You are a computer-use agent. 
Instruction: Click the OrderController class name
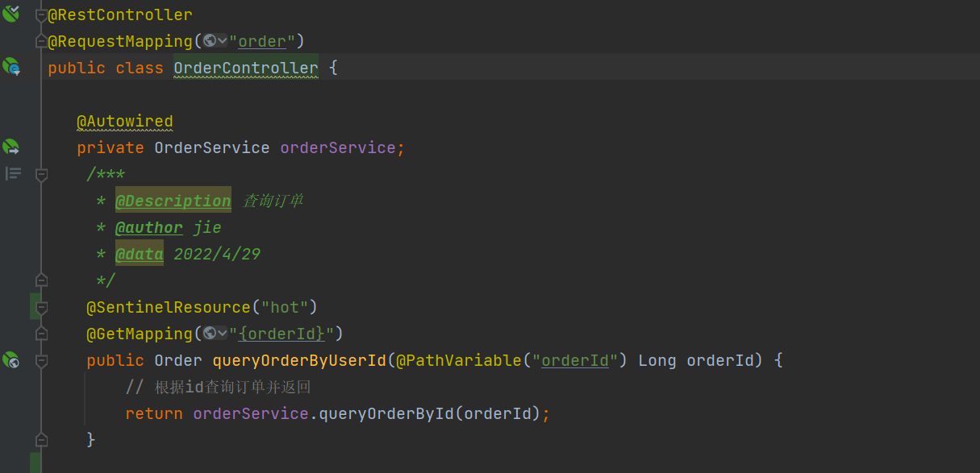[246, 68]
